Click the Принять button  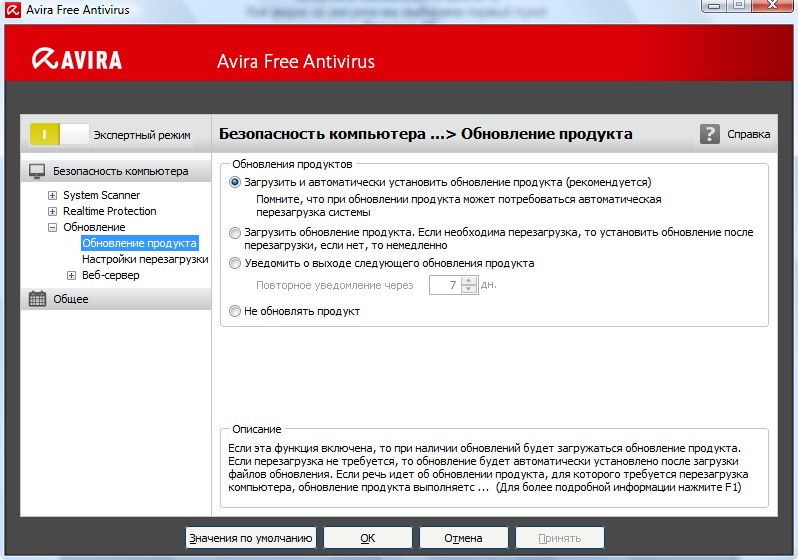point(560,538)
